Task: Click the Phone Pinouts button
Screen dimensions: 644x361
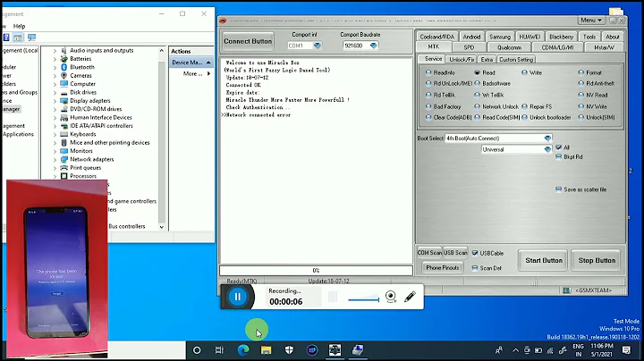Action: [x=443, y=268]
